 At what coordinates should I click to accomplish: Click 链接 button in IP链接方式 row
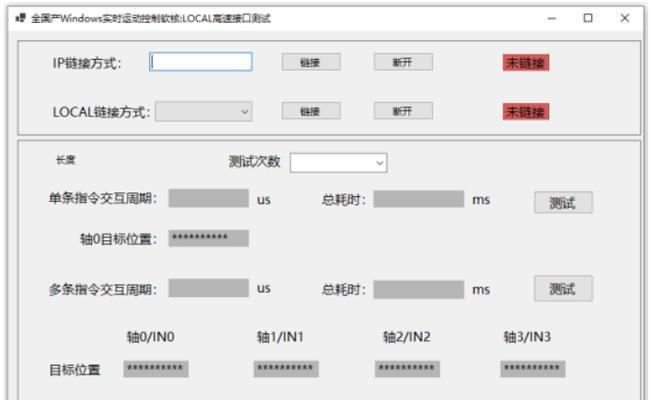coord(311,62)
